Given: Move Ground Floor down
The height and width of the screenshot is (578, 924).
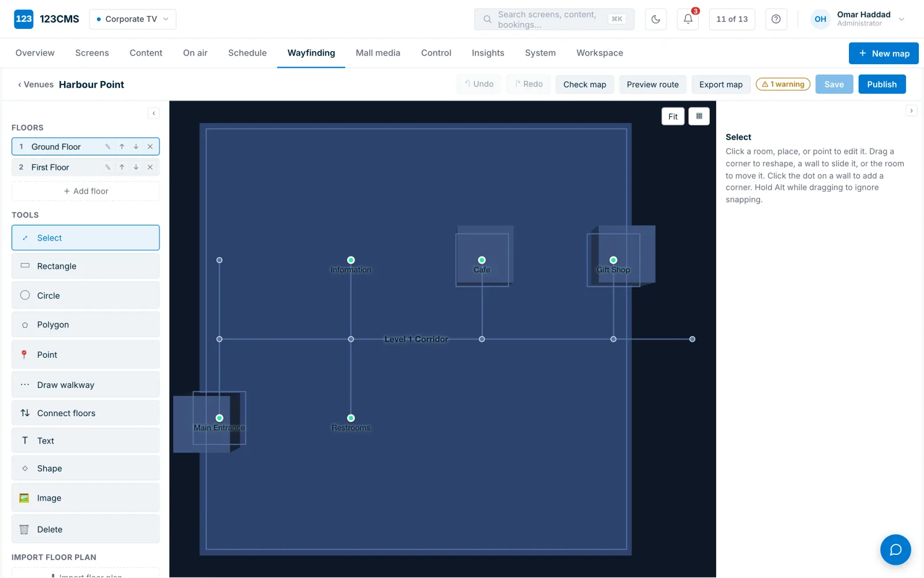Looking at the screenshot, I should click(136, 147).
